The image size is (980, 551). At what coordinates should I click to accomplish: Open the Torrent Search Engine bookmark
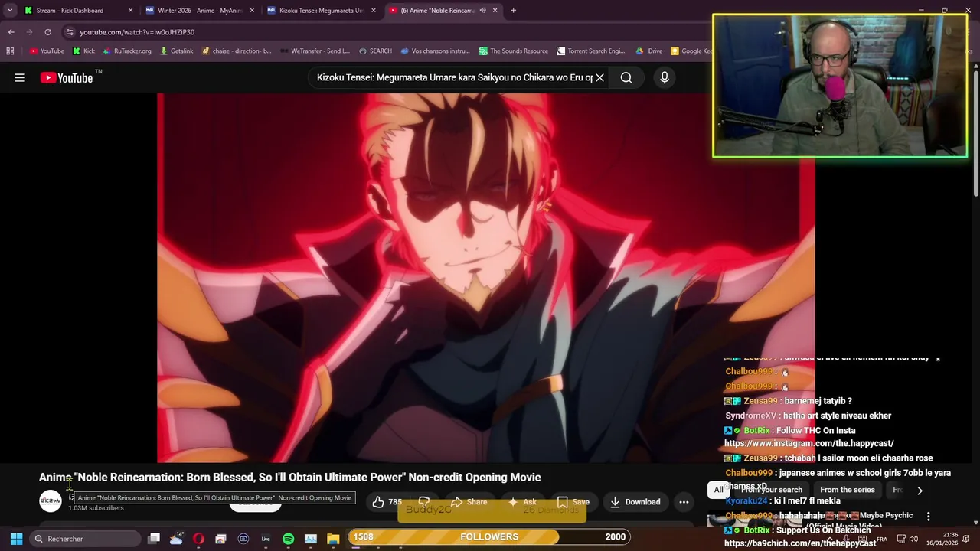(x=591, y=51)
